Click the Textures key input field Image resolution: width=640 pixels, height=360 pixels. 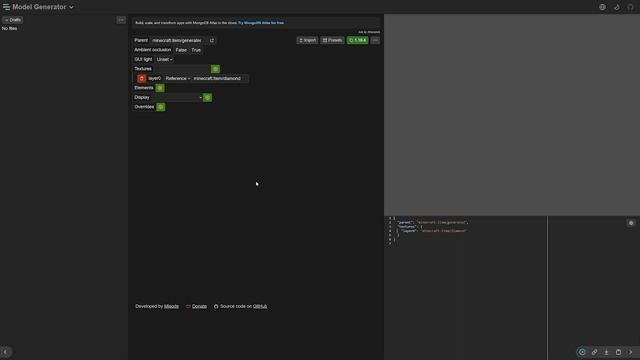[182, 69]
